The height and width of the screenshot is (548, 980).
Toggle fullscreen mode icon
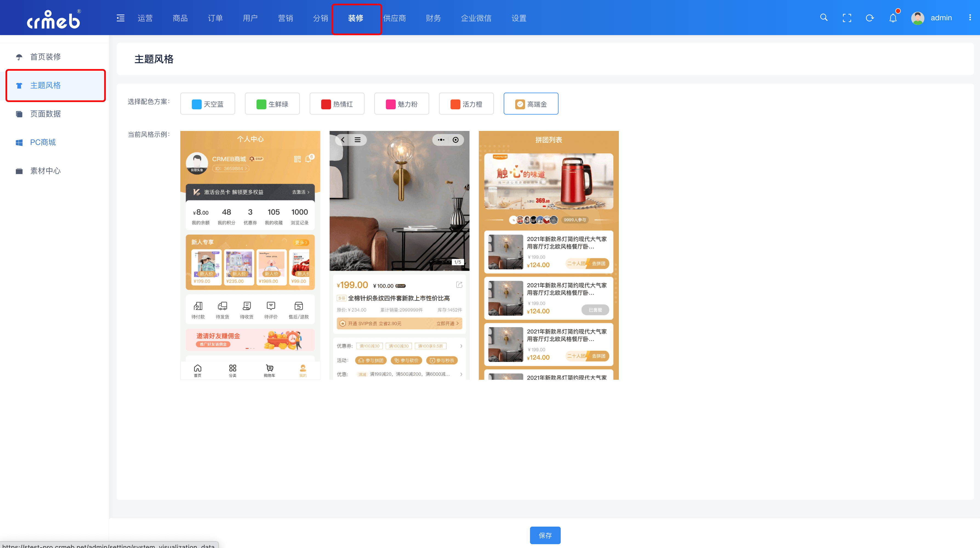(x=847, y=18)
